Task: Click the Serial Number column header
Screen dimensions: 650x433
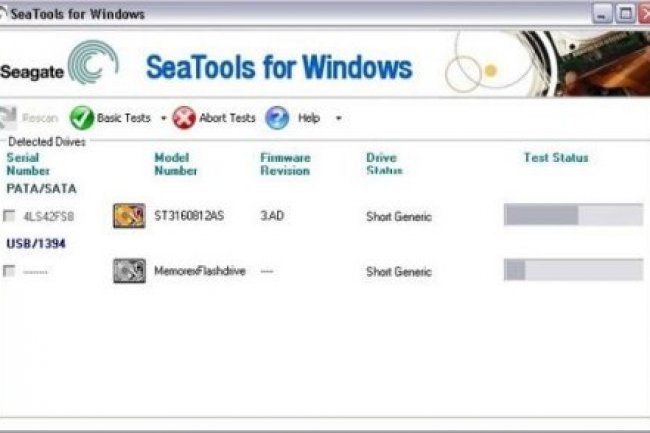Action: 28,164
